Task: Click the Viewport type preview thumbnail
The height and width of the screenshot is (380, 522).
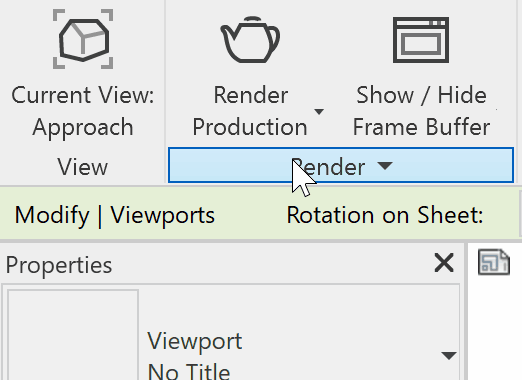Action: pyautogui.click(x=73, y=335)
